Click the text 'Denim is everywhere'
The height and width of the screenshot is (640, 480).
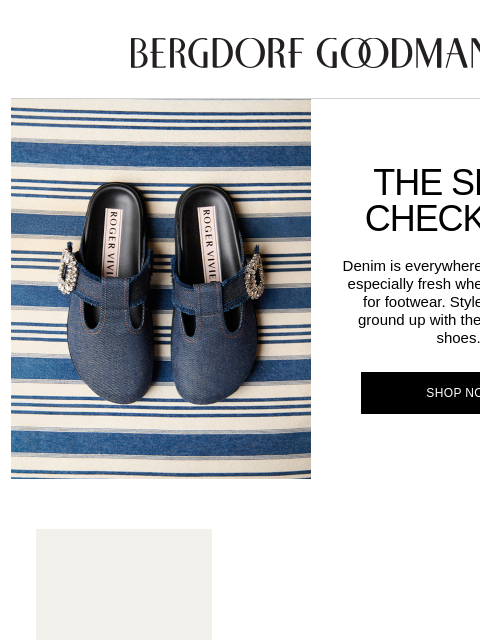coord(411,266)
